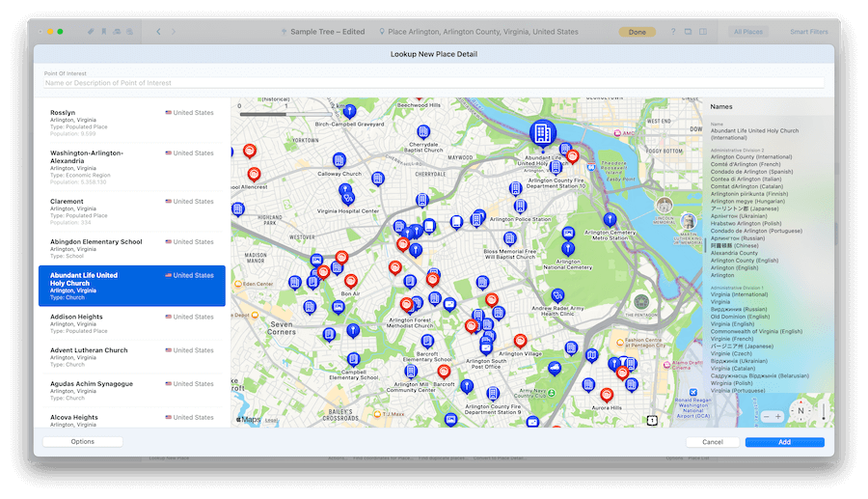This screenshot has height=499, width=868.
Task: Click the map compass North indicator
Action: coord(800,410)
